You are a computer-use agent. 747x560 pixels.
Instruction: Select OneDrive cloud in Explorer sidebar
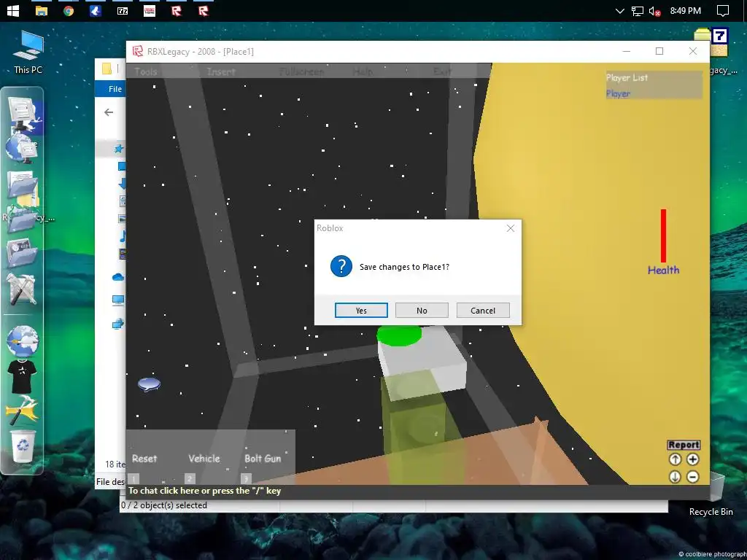pyautogui.click(x=118, y=277)
